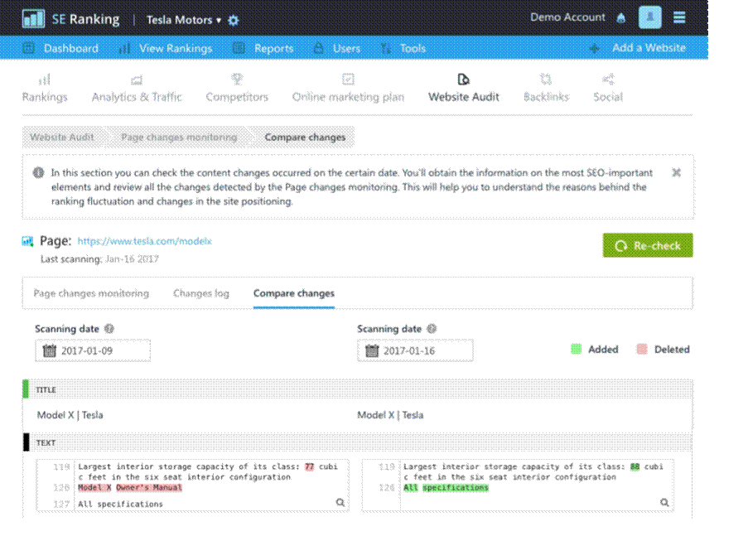This screenshot has width=748, height=560.
Task: Close the info banner with X
Action: pos(676,173)
